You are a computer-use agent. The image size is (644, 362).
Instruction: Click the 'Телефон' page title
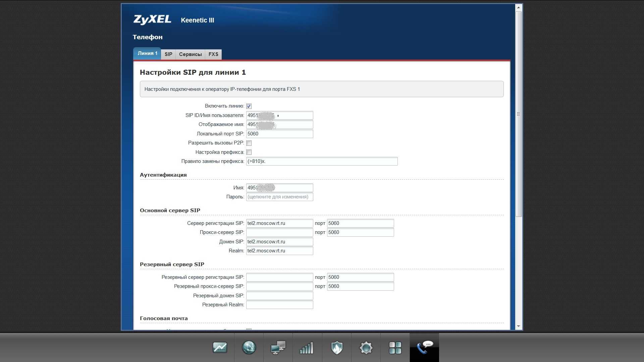click(148, 37)
